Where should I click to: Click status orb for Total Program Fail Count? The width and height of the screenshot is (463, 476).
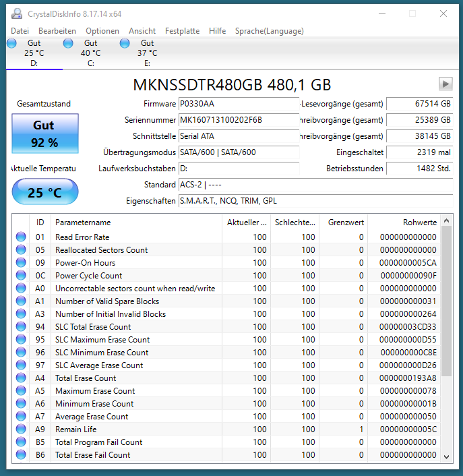(21, 442)
